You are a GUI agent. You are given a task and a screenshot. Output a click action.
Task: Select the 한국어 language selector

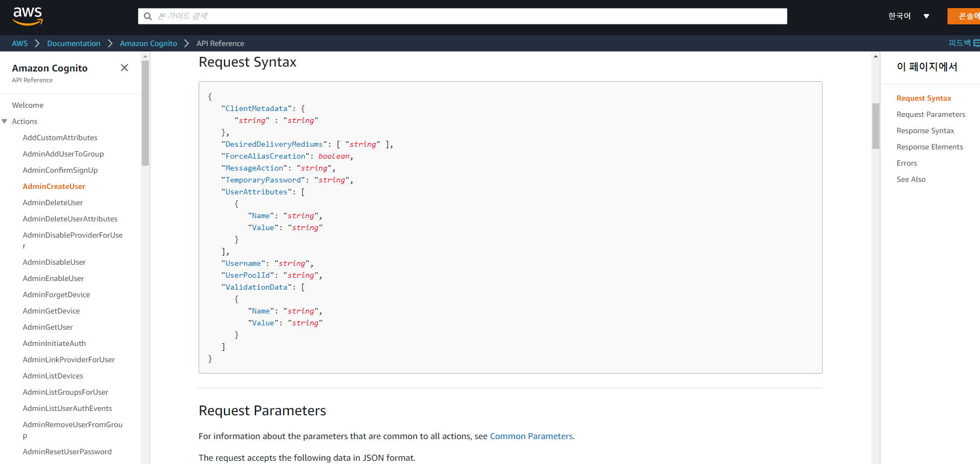pos(899,16)
